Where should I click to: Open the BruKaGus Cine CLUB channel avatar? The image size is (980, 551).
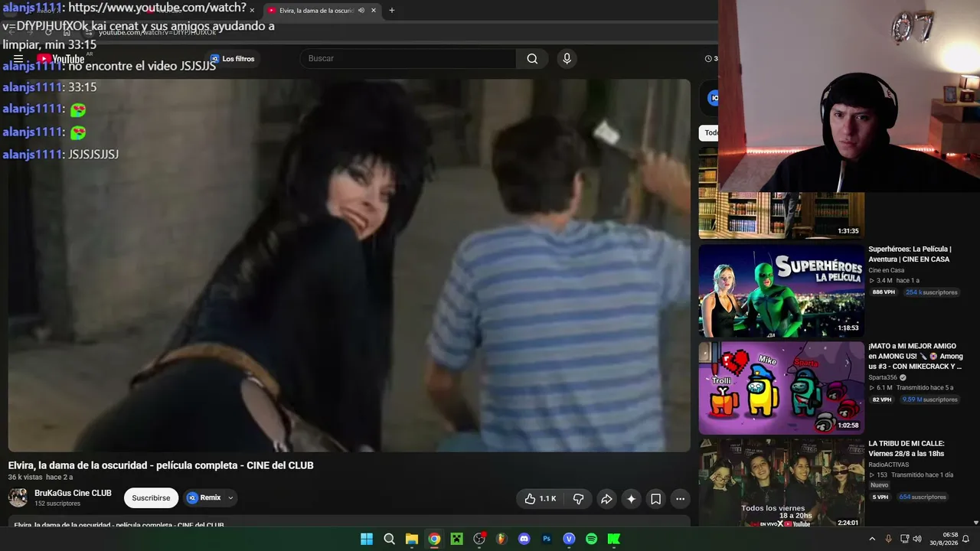point(18,498)
